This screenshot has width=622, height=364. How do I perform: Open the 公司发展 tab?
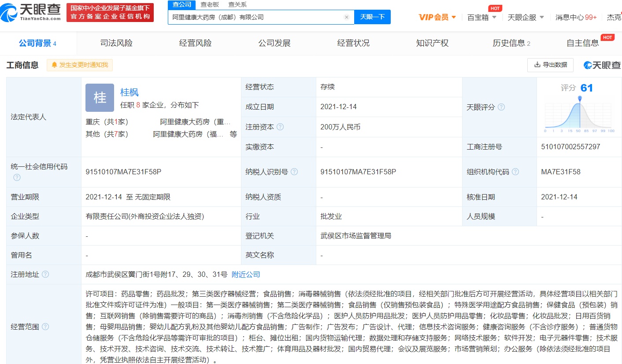pyautogui.click(x=274, y=43)
